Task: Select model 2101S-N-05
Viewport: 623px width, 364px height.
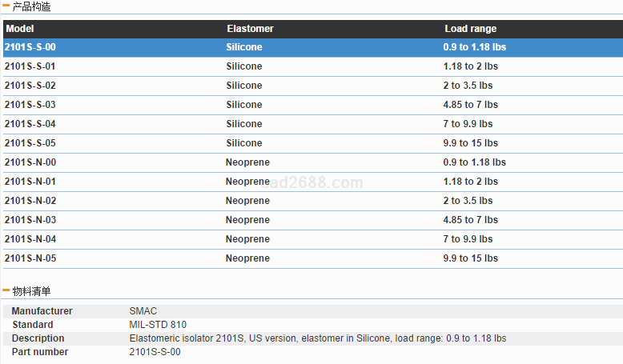Action: coord(30,258)
